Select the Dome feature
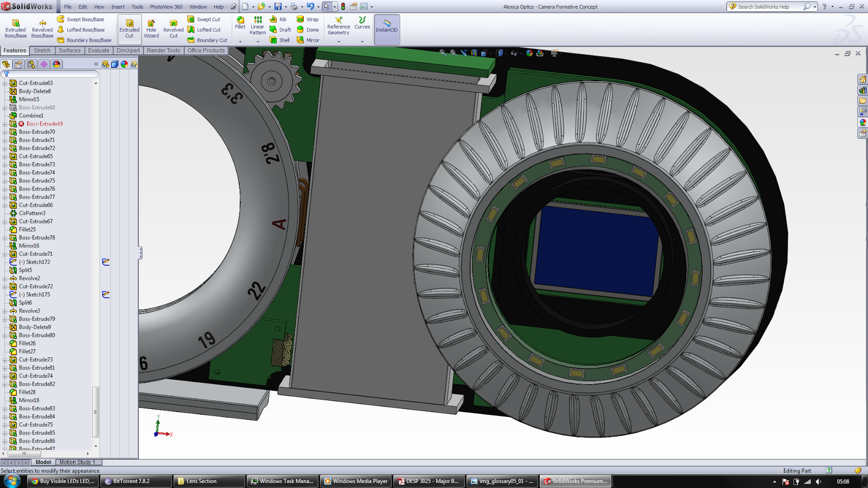Image resolution: width=868 pixels, height=488 pixels. coord(308,30)
